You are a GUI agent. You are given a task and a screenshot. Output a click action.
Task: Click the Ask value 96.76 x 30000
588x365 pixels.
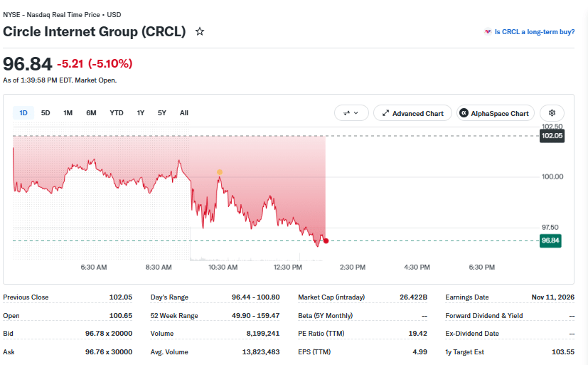(x=109, y=352)
